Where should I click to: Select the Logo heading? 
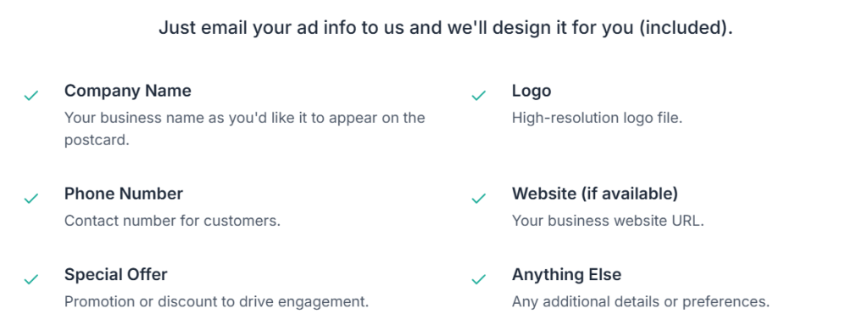click(531, 91)
